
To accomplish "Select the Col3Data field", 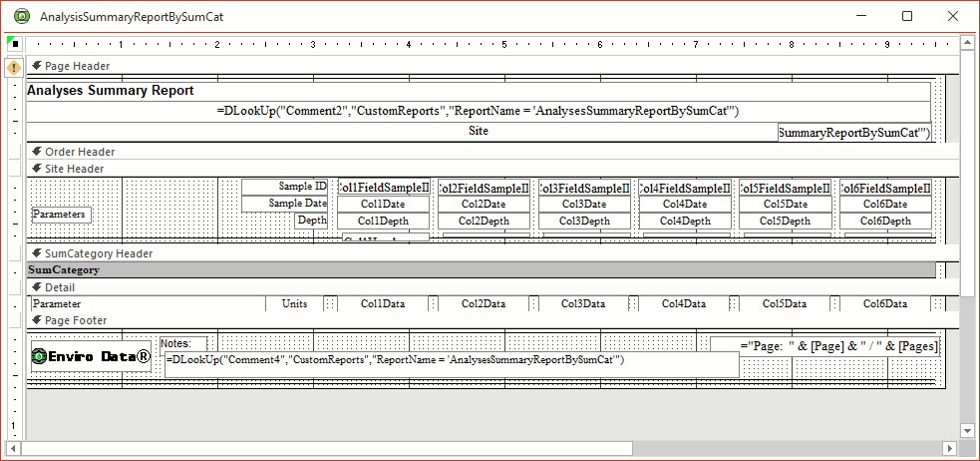I will 584,304.
